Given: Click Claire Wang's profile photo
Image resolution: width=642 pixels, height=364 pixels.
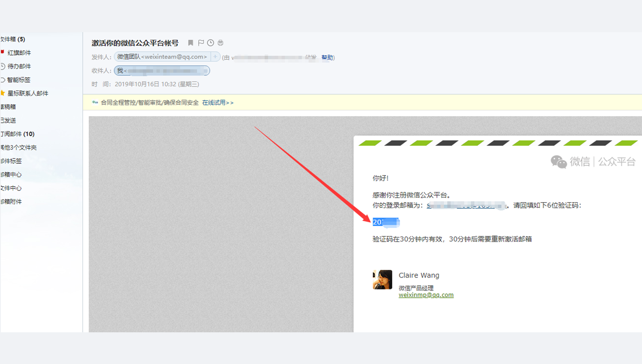Looking at the screenshot, I should pyautogui.click(x=382, y=280).
